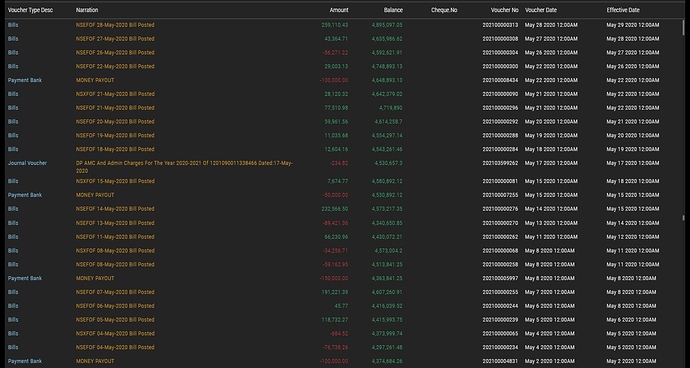Select narration NSEFOF 21-May-2020 Bill Posted
The height and width of the screenshot is (368, 690).
pyautogui.click(x=115, y=108)
